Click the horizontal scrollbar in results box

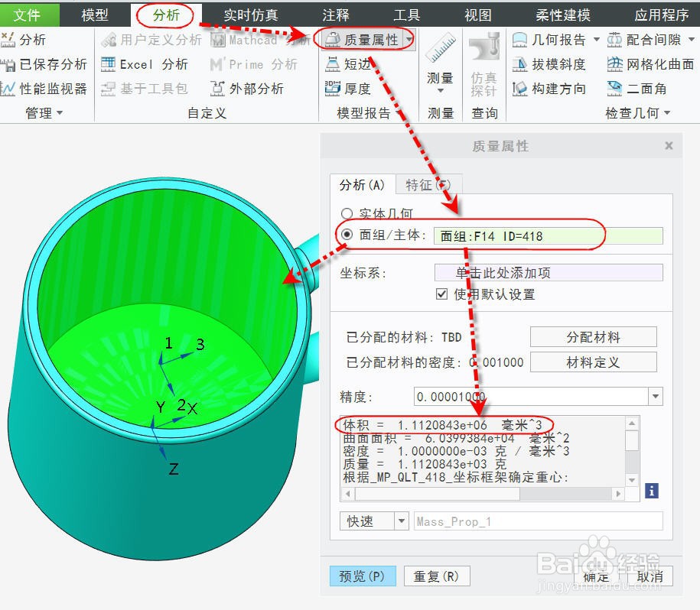[438, 494]
